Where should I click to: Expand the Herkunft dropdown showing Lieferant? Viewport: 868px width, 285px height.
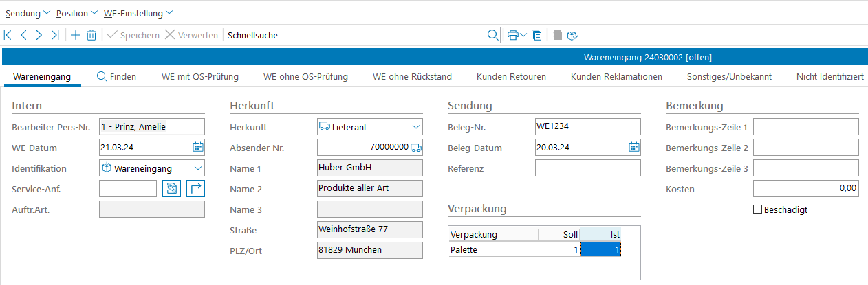click(x=415, y=127)
